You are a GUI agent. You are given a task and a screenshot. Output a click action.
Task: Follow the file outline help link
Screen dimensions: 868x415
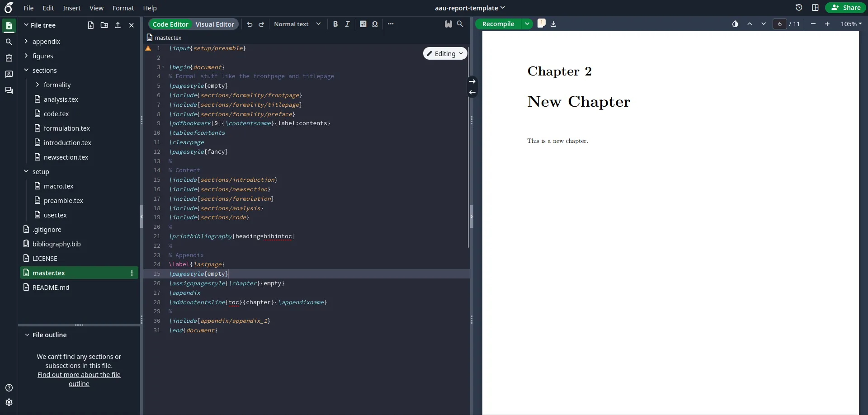click(79, 379)
